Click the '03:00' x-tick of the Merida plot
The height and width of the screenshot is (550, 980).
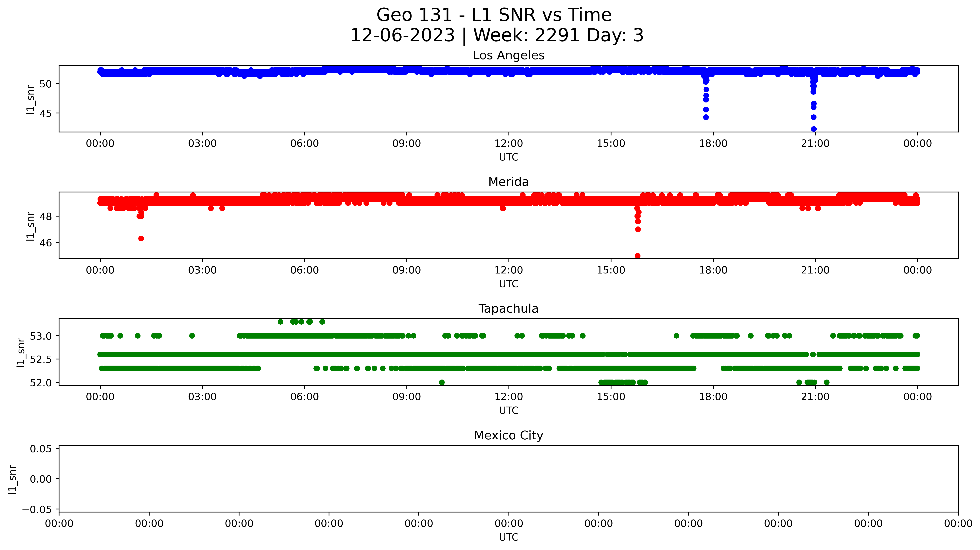click(202, 270)
